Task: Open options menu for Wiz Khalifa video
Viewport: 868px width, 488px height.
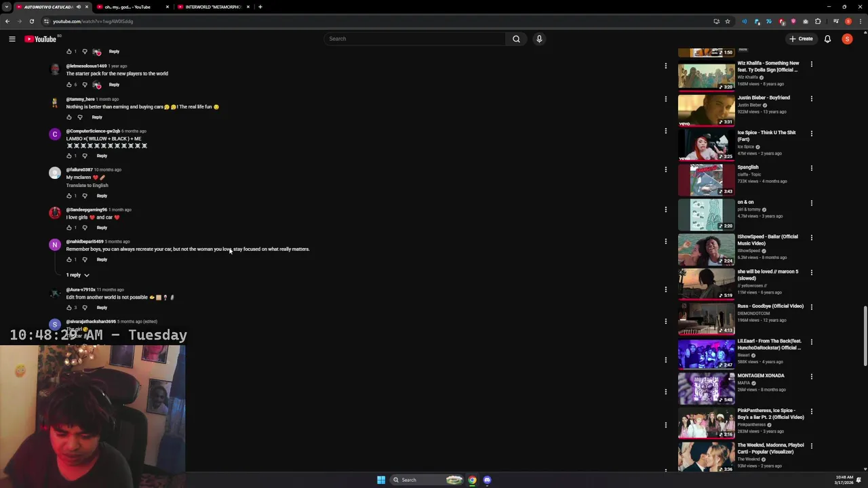Action: coord(811,64)
